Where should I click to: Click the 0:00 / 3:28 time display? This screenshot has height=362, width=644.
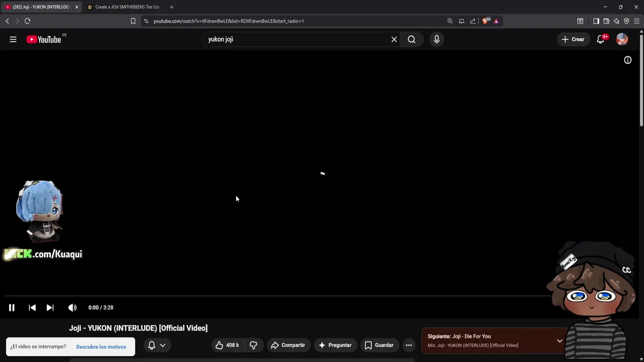(x=101, y=308)
